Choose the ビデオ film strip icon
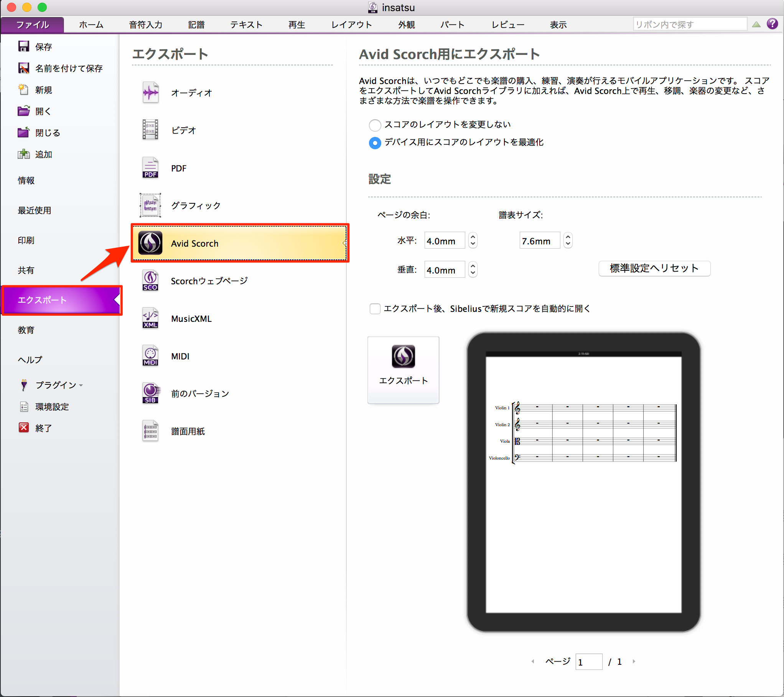The width and height of the screenshot is (784, 697). 150,130
